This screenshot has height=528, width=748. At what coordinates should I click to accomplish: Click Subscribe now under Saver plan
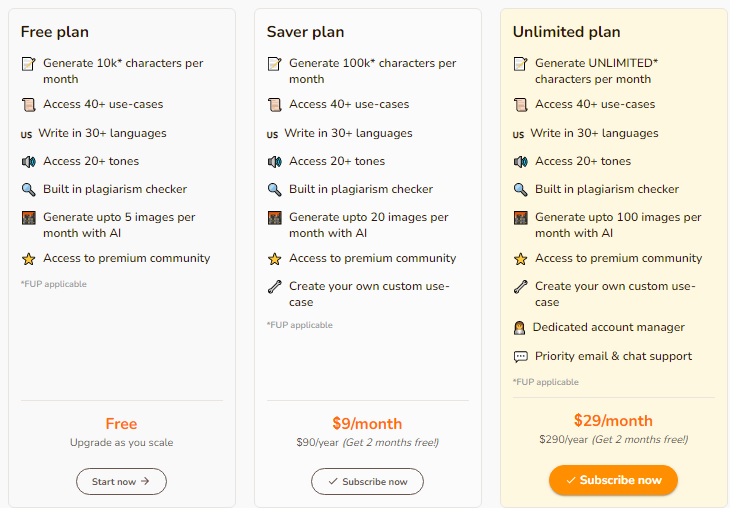pos(367,481)
